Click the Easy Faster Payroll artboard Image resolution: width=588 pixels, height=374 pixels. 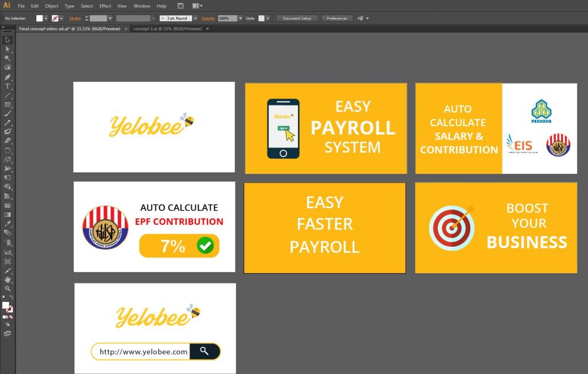tap(324, 228)
